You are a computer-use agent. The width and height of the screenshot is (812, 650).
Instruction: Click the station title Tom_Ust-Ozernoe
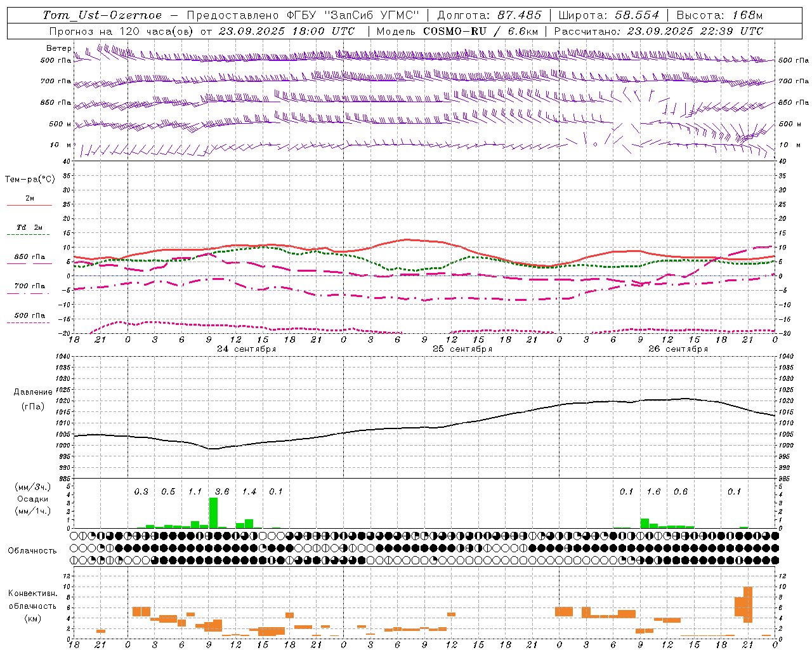coord(103,15)
